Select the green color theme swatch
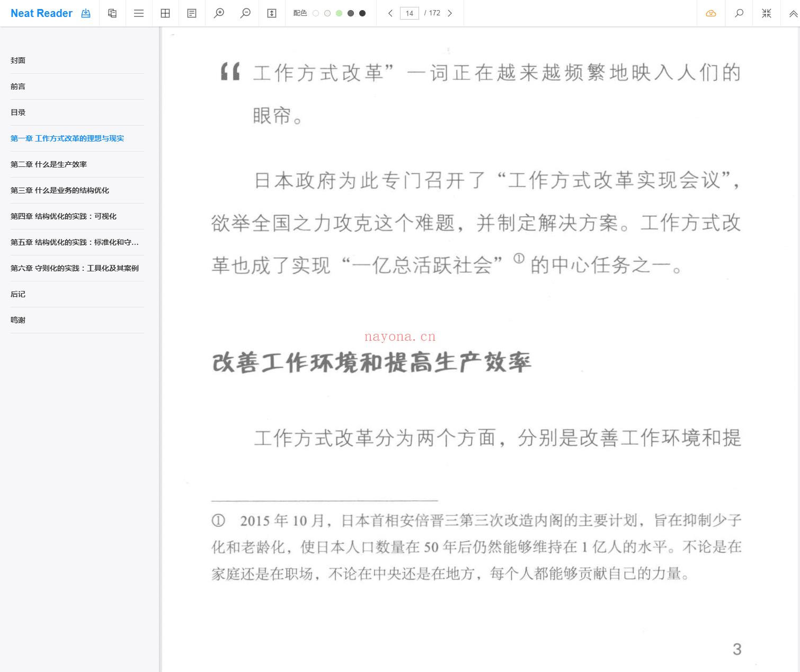 tap(339, 13)
